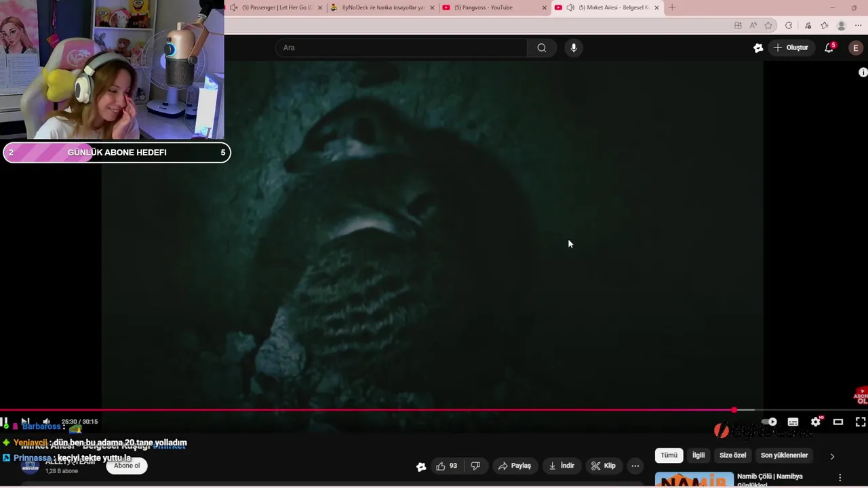Dislike the video

475,466
